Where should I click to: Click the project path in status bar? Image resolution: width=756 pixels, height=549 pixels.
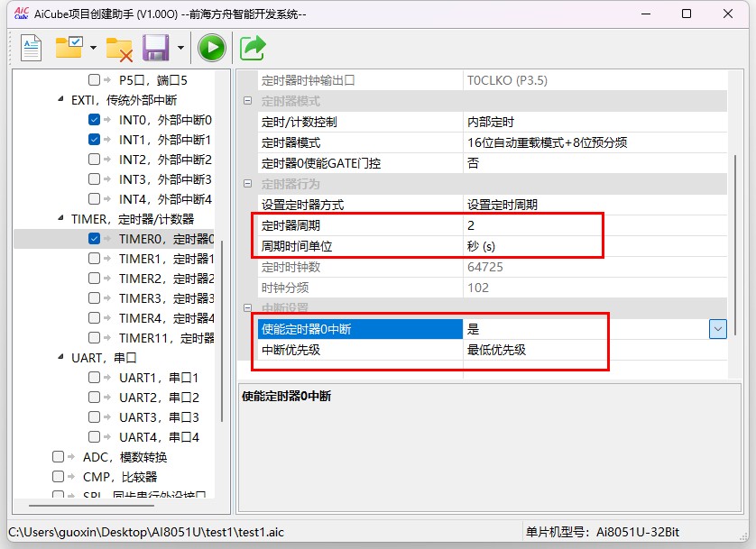[146, 532]
